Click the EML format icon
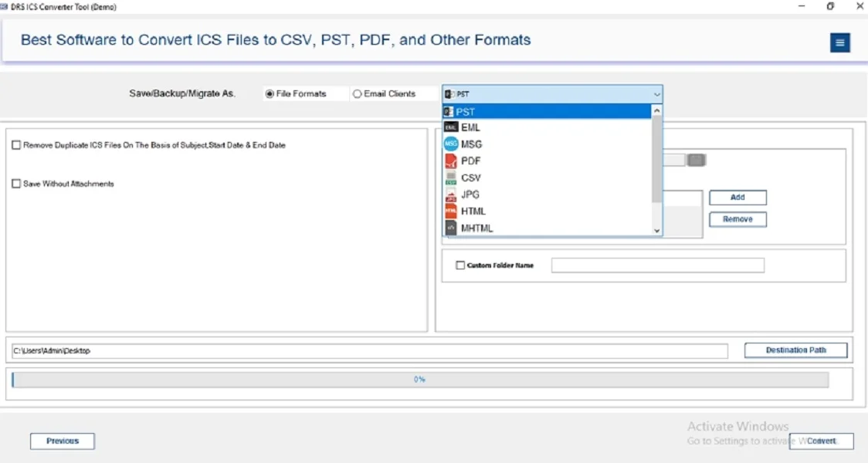This screenshot has width=868, height=463. (451, 127)
